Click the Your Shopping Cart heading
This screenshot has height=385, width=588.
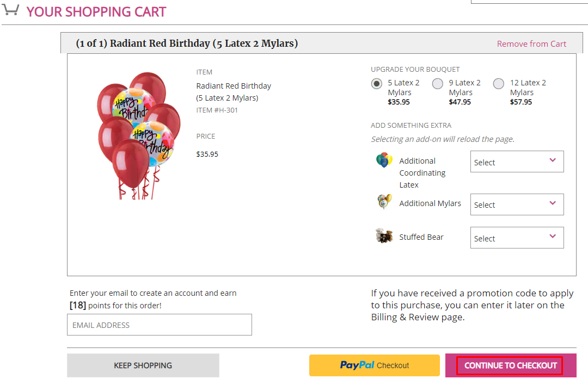[x=96, y=11]
